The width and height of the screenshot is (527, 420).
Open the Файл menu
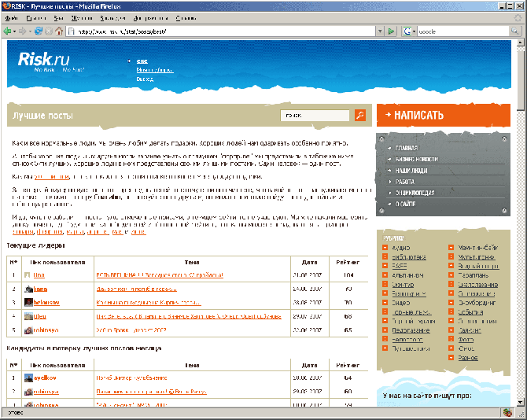tap(11, 17)
